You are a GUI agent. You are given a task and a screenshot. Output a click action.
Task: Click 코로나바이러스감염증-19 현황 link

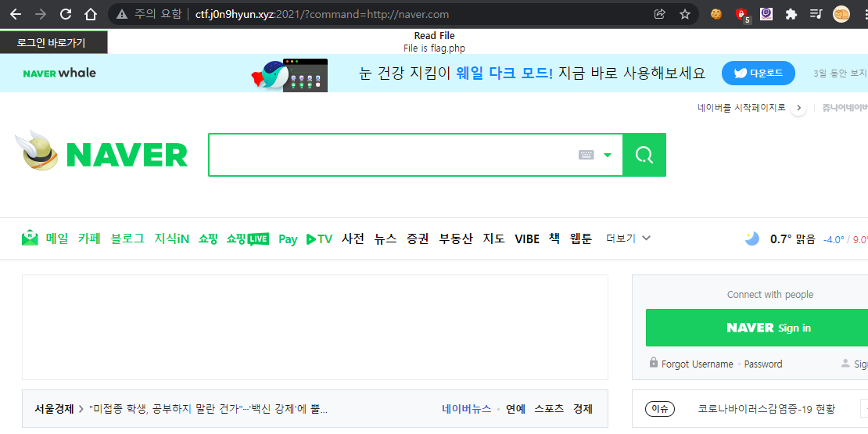click(x=766, y=409)
